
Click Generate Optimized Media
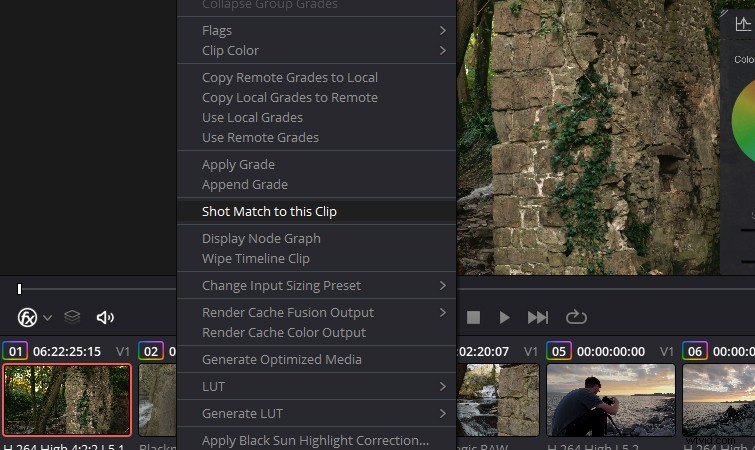316,360
